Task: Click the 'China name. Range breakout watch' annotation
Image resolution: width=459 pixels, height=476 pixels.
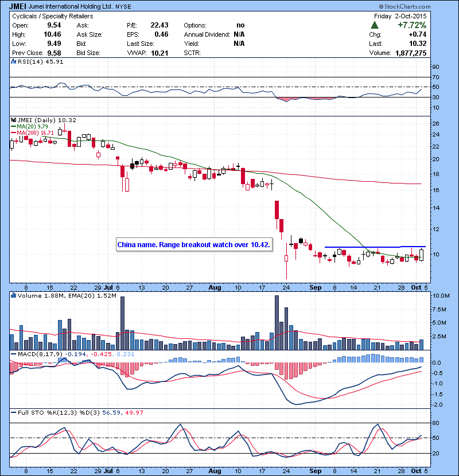Action: tap(194, 245)
